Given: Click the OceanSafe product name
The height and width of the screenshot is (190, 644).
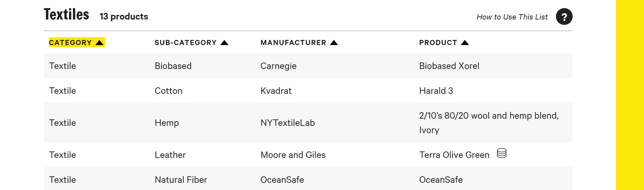Looking at the screenshot, I should (x=441, y=180).
